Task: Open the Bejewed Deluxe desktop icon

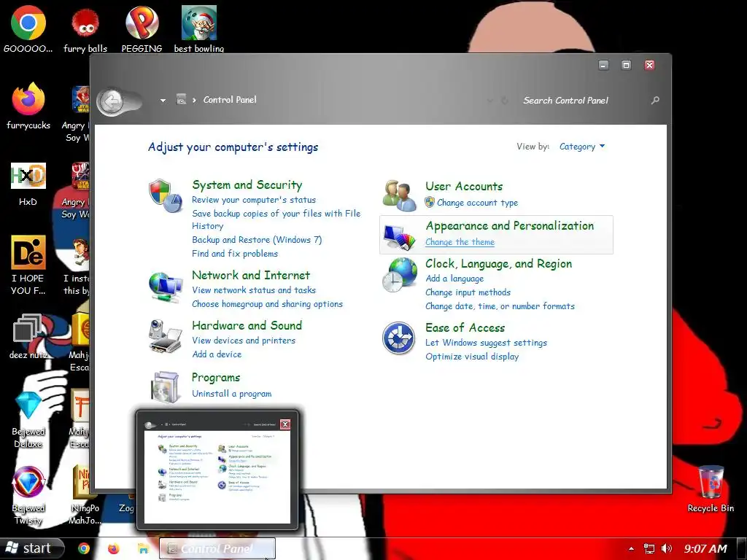Action: [x=28, y=420]
